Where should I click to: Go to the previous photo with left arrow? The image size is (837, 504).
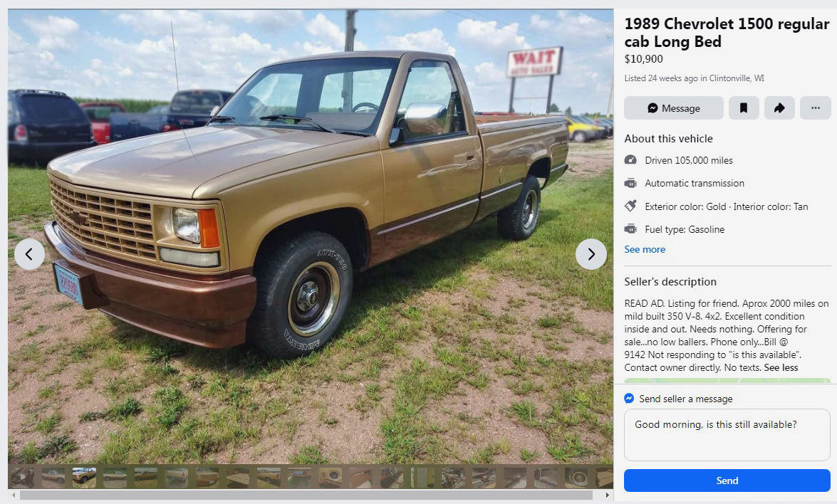[29, 254]
